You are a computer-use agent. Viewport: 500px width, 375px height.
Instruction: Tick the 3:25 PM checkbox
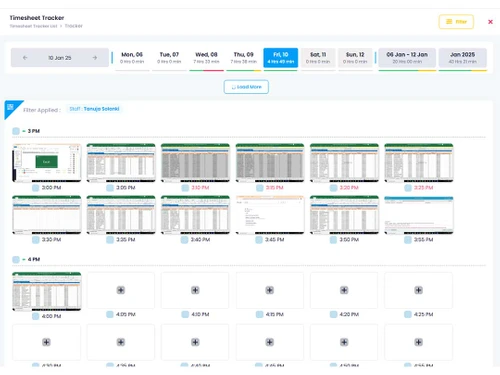[x=408, y=188]
